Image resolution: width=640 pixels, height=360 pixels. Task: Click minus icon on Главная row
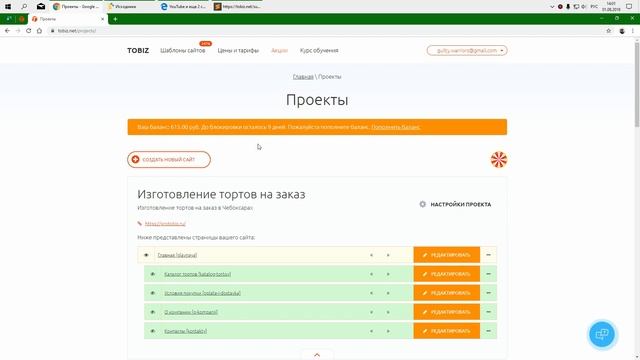pyautogui.click(x=489, y=255)
